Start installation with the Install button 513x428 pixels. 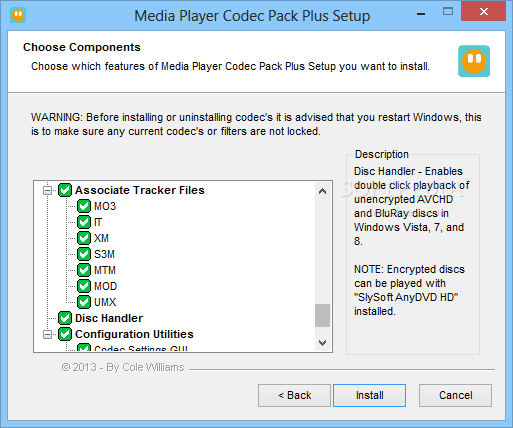tap(369, 395)
